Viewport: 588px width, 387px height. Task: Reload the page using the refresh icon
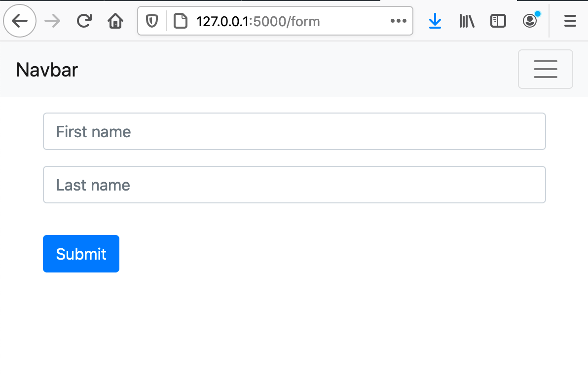click(84, 21)
